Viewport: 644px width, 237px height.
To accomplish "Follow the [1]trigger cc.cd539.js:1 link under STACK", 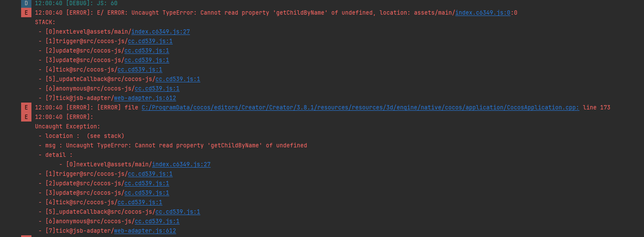I will 150,41.
